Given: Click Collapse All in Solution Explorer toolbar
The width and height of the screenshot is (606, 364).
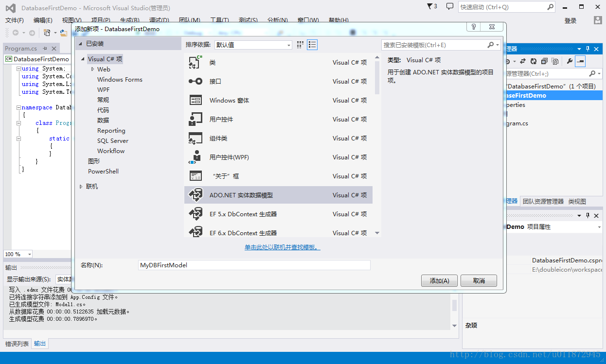Looking at the screenshot, I should tap(544, 61).
